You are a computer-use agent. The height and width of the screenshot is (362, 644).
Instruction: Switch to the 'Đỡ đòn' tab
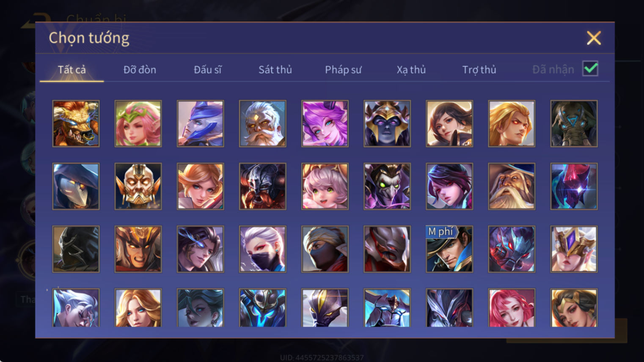pos(140,70)
